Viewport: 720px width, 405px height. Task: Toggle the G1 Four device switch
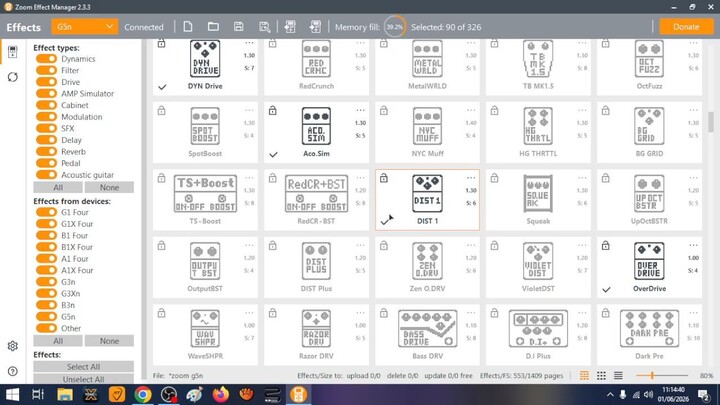tap(46, 212)
